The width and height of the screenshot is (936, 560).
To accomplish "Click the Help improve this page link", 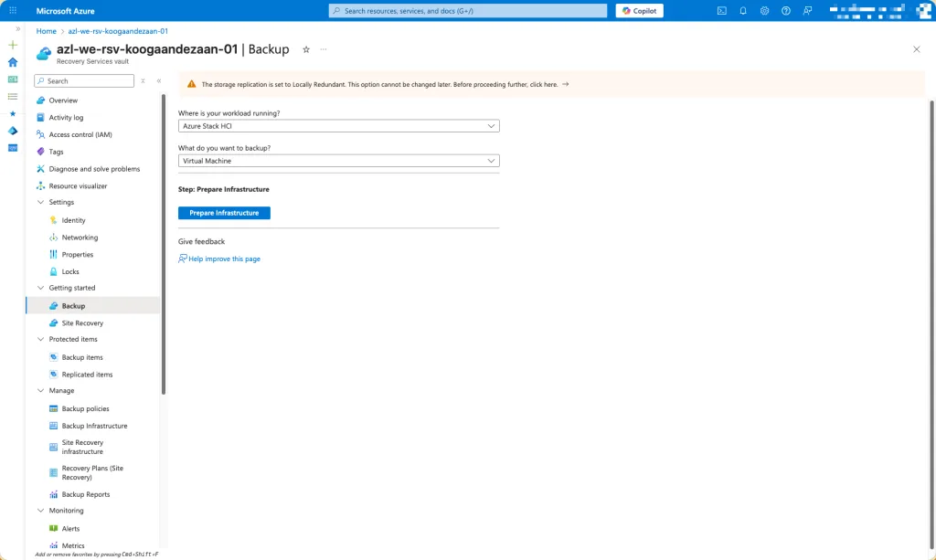I will coord(224,259).
